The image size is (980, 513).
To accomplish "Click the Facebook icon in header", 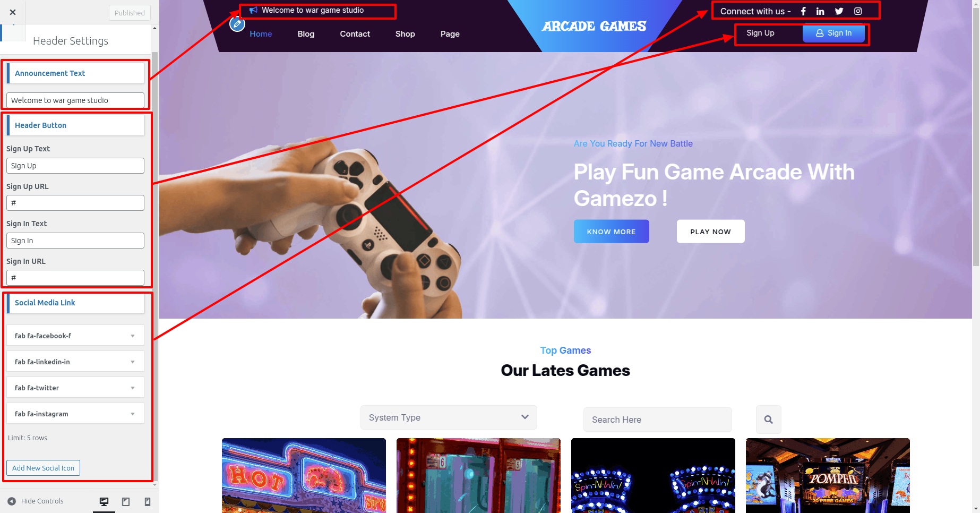I will (x=803, y=11).
